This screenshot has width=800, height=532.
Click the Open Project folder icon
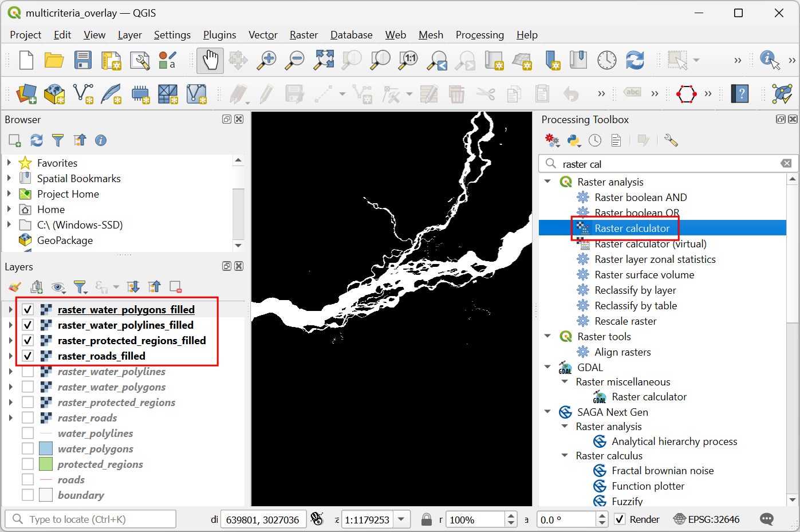point(54,60)
